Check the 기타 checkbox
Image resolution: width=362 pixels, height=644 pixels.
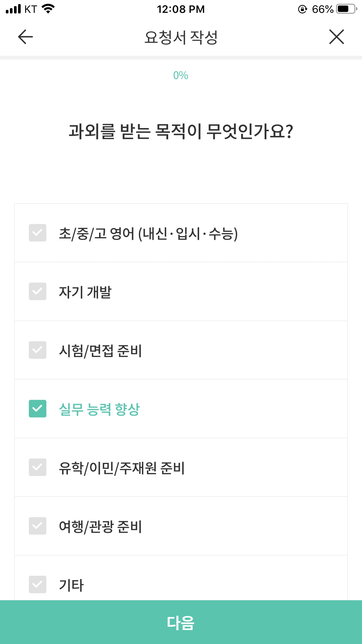click(x=38, y=584)
